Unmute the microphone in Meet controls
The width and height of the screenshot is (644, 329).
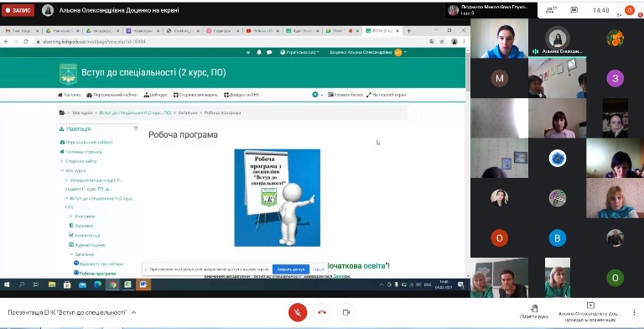[298, 312]
